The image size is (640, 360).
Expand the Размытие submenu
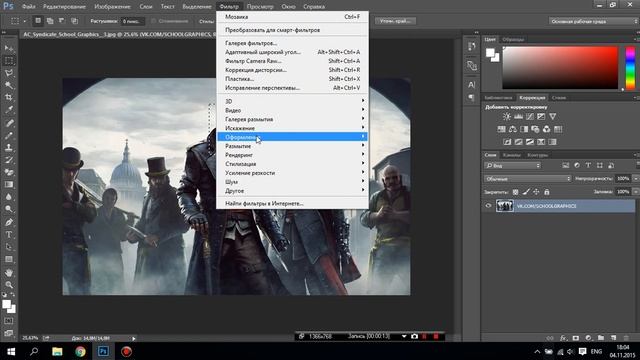tap(292, 146)
